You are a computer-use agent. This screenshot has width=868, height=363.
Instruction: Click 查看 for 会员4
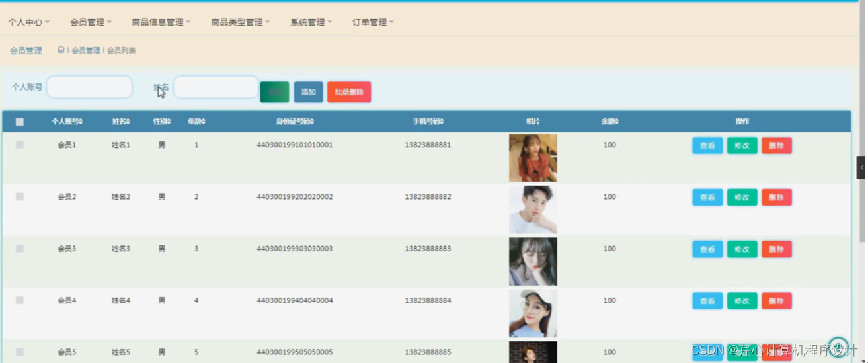coord(707,301)
